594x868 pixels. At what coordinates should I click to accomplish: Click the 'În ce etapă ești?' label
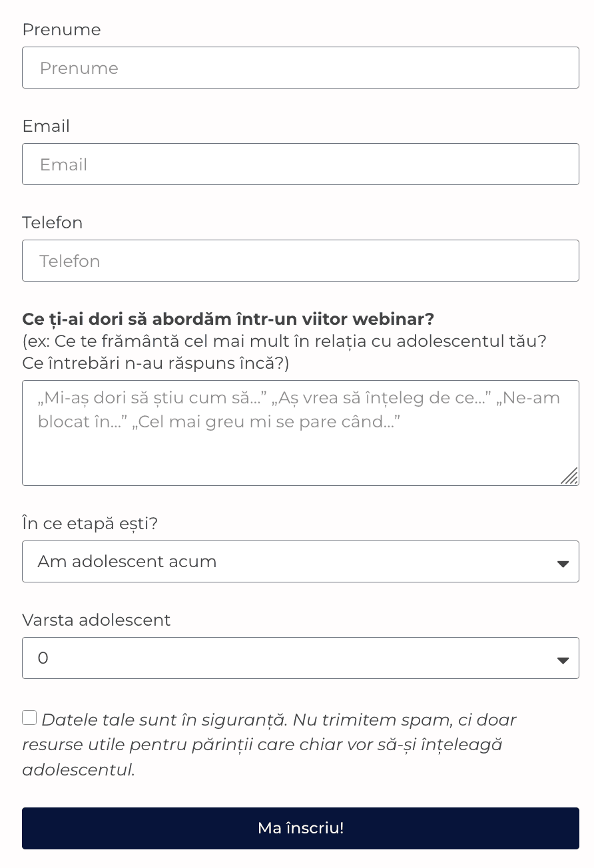pos(90,524)
